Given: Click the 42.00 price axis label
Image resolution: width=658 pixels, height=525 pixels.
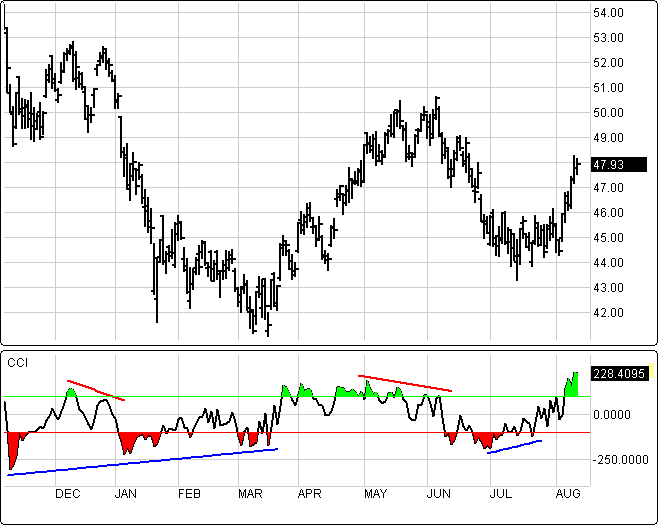Looking at the screenshot, I should click(608, 313).
